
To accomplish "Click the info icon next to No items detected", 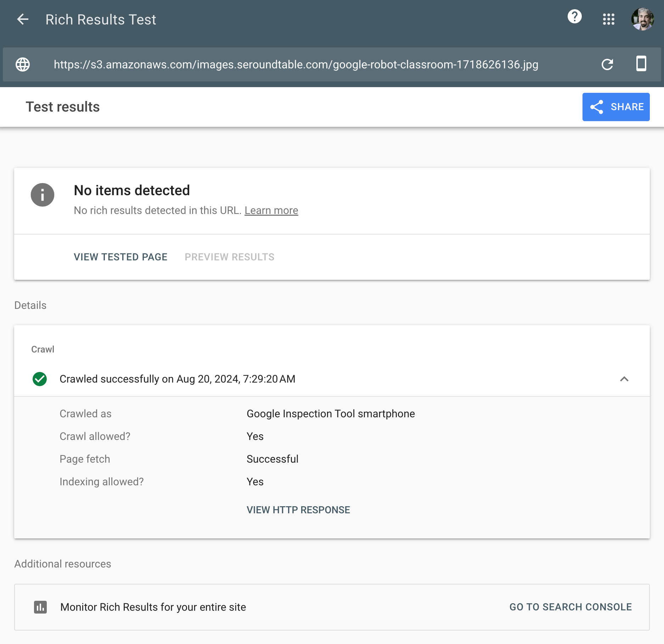I will click(42, 194).
